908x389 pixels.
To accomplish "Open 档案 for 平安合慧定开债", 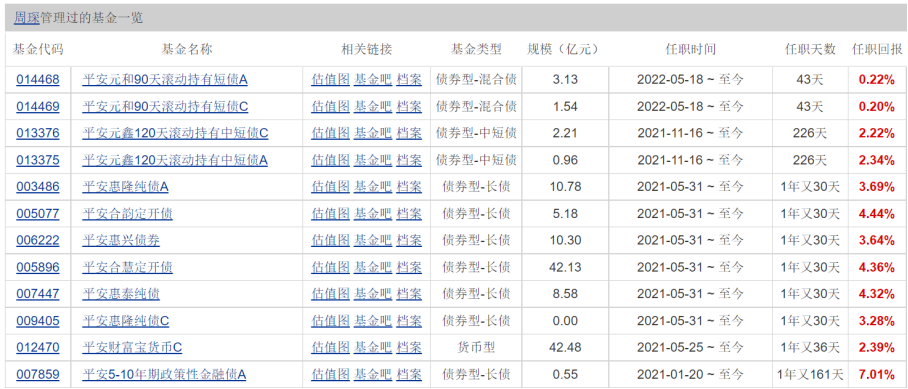I will (409, 267).
